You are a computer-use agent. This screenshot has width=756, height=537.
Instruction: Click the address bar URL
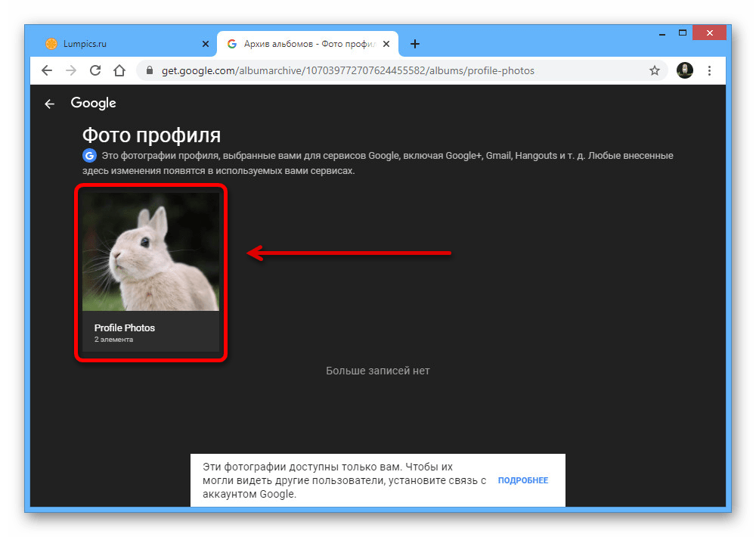[348, 70]
